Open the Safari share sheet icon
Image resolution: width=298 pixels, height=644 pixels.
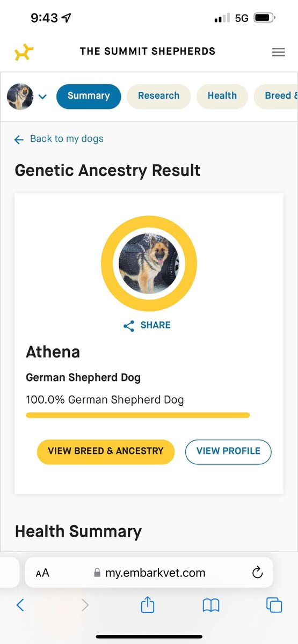[x=148, y=605]
